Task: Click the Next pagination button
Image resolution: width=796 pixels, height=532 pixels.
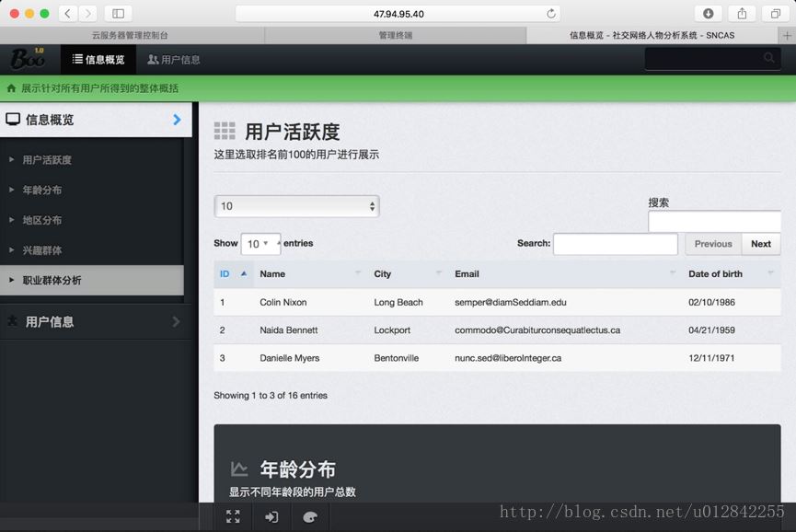Action: [x=760, y=244]
